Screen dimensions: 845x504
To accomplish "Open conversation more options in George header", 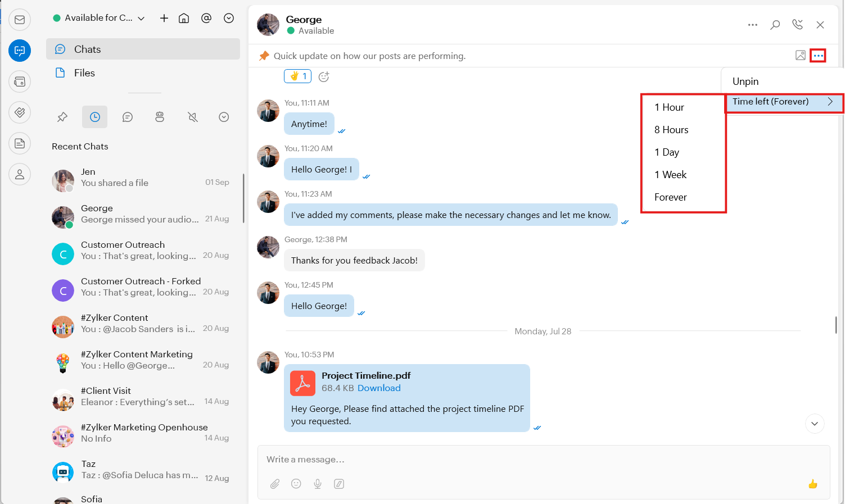I will pos(753,25).
